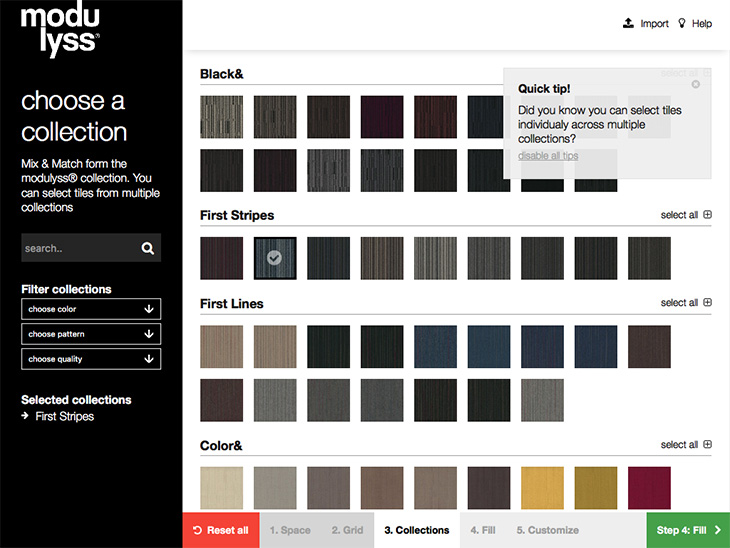This screenshot has height=548, width=730.
Task: Select the dark brown tile ending First Lines first row
Action: [649, 346]
